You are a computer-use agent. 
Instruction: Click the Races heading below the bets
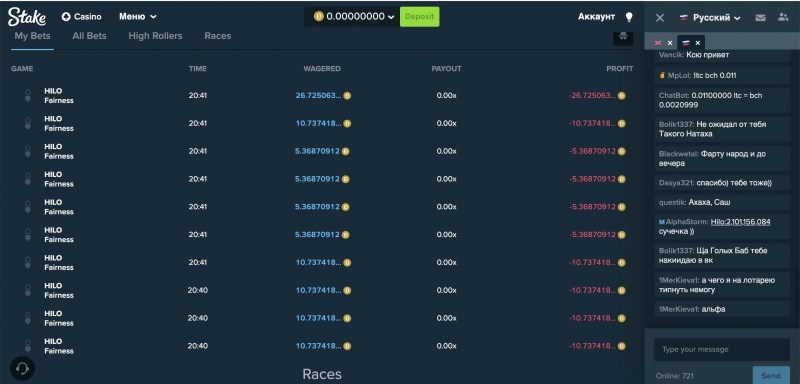322,374
